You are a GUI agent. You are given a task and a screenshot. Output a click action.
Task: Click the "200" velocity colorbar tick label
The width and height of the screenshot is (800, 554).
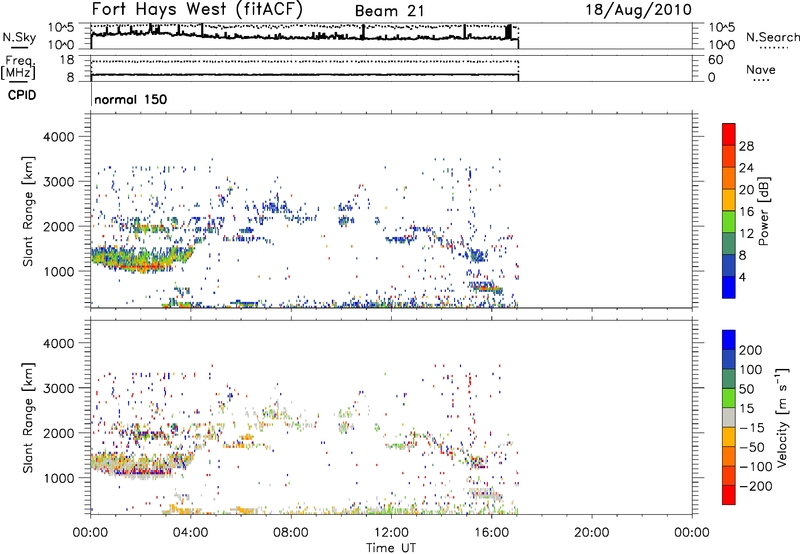(x=751, y=350)
